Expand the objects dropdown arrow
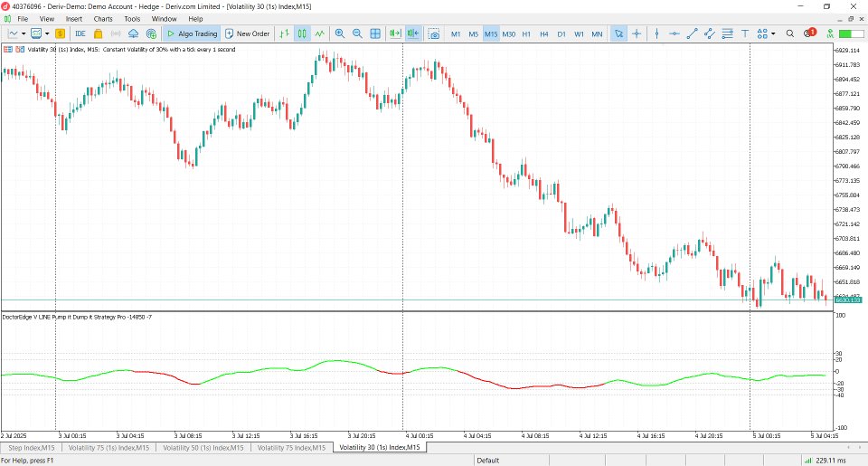The height and width of the screenshot is (466, 868). (773, 33)
